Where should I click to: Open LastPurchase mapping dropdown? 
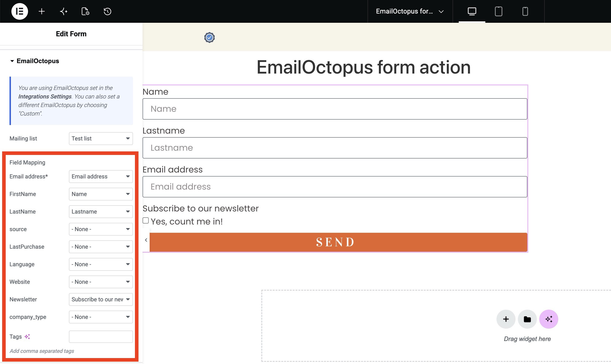101,247
